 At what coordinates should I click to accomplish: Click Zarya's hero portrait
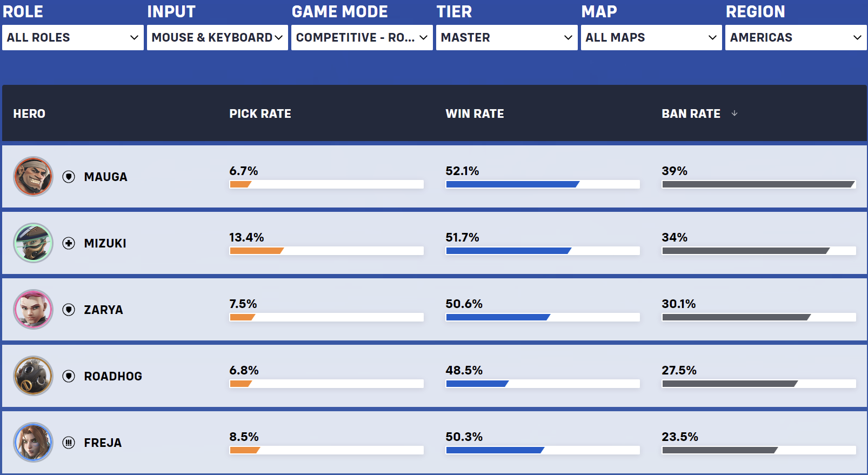point(33,309)
